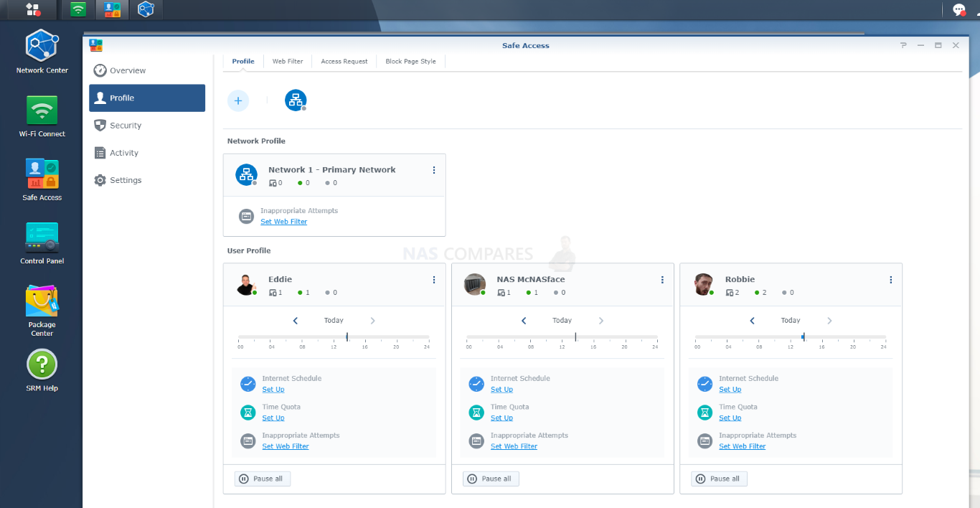Open Security in the sidebar
This screenshot has height=508, width=980.
pos(147,126)
